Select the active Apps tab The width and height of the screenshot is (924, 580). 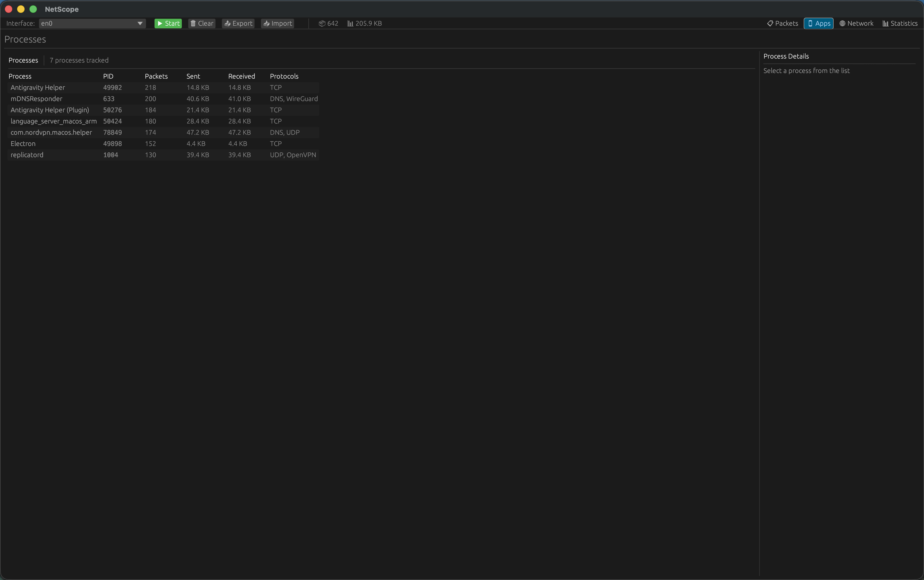point(818,24)
